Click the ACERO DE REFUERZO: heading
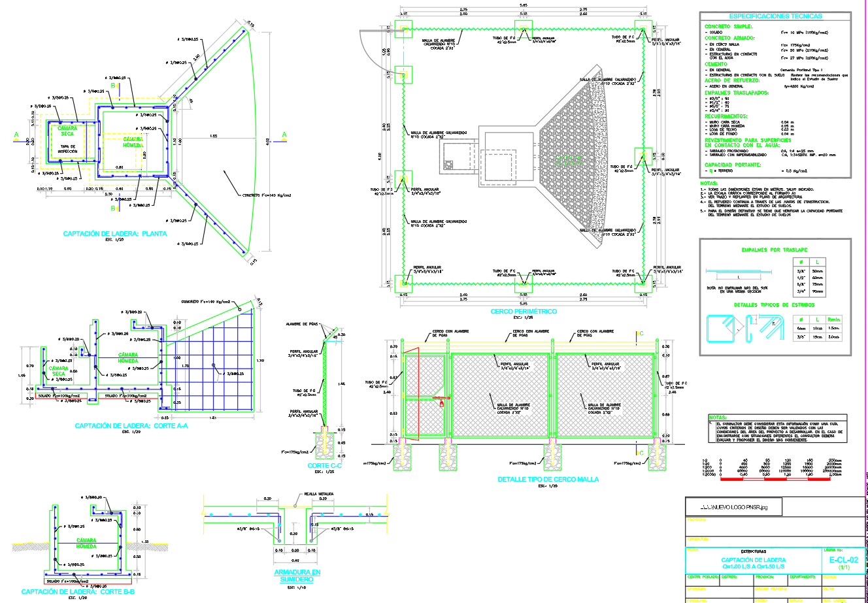 732,80
